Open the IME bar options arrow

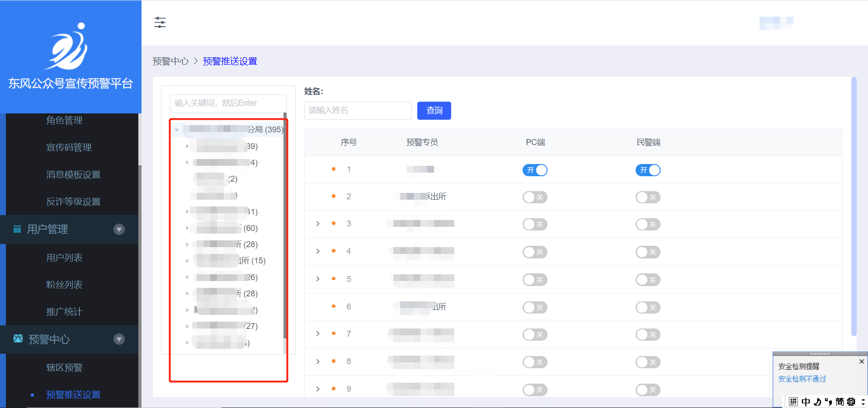pos(863,402)
